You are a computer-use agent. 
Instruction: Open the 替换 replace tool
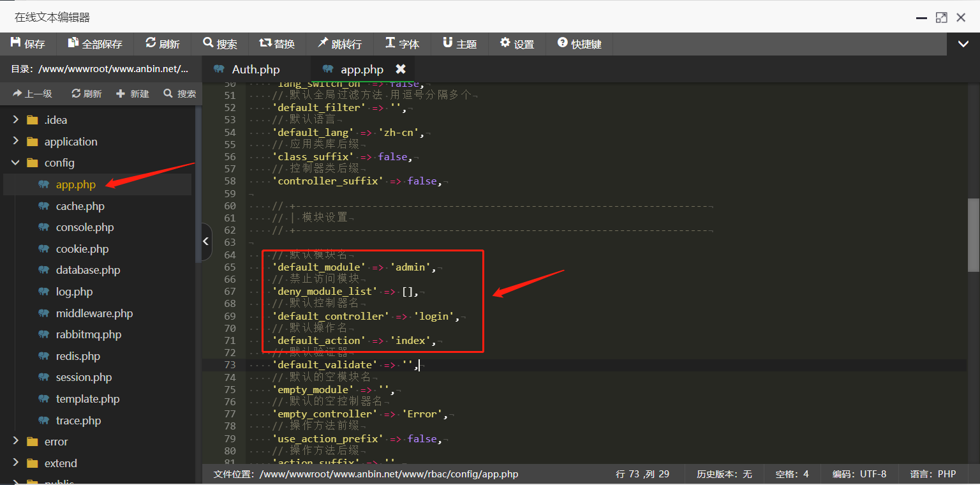pyautogui.click(x=277, y=44)
